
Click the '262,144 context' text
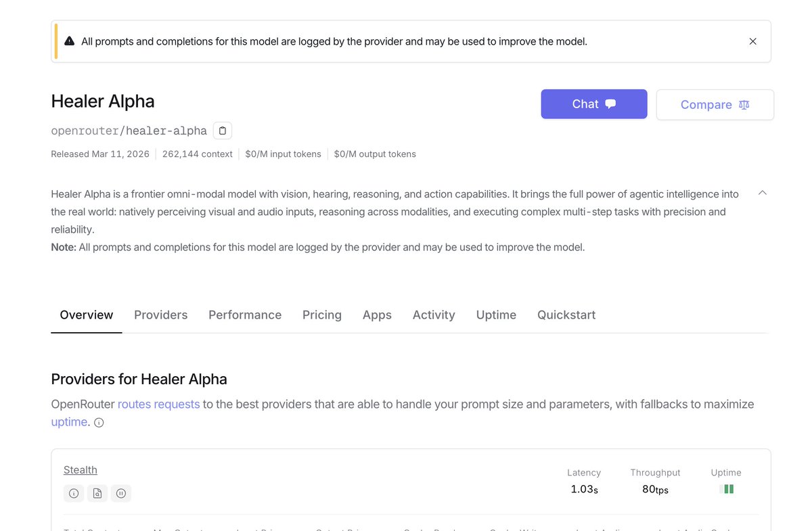click(198, 154)
